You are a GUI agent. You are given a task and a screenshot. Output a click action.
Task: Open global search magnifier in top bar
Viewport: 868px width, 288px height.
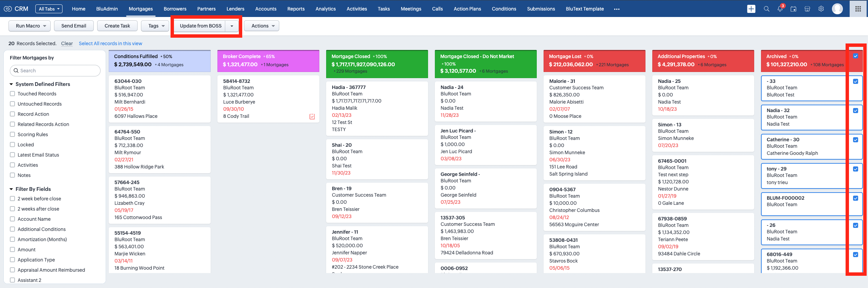[x=766, y=9]
